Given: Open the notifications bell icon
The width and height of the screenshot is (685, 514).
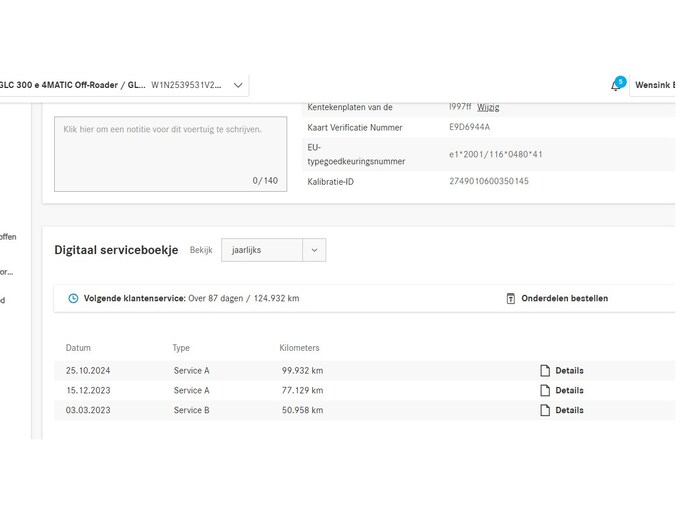Looking at the screenshot, I should coord(616,86).
